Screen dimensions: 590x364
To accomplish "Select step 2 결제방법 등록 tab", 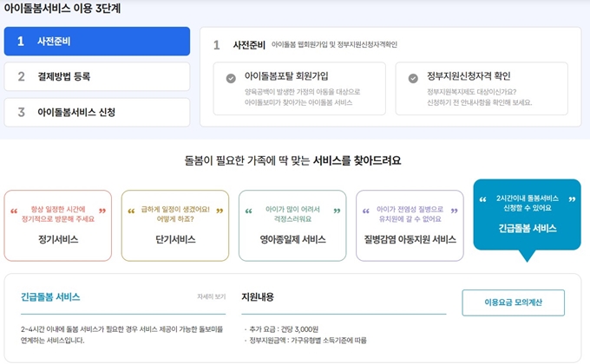I will 97,77.
